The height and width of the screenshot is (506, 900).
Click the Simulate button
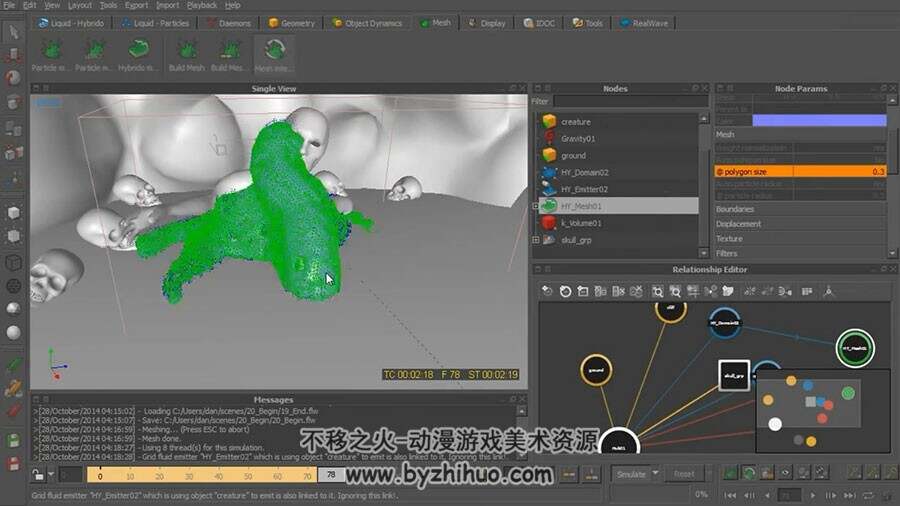[631, 474]
